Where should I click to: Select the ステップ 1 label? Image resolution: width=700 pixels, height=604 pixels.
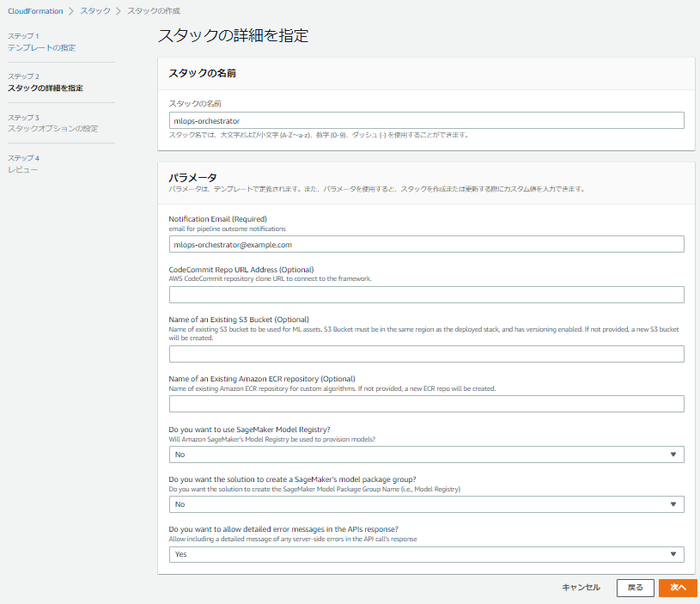[x=23, y=36]
